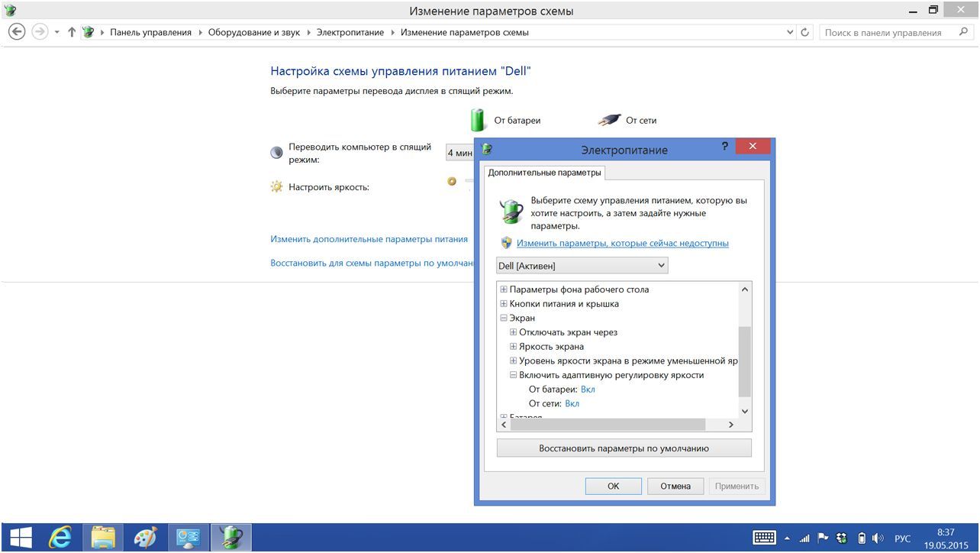Expand Параметры фона рабочего стола node

[x=504, y=289]
